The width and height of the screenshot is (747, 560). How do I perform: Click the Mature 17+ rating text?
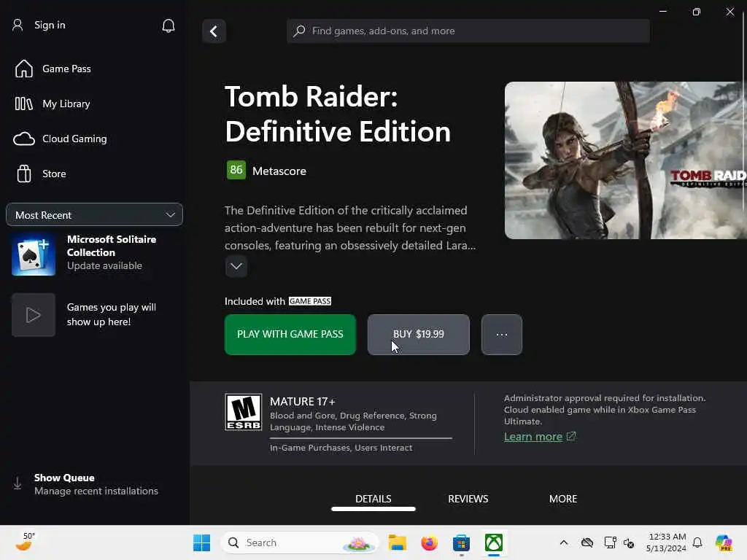tap(303, 402)
